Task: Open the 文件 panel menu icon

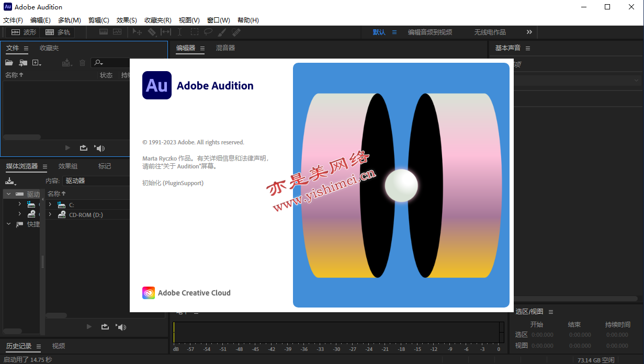Action: click(x=26, y=49)
